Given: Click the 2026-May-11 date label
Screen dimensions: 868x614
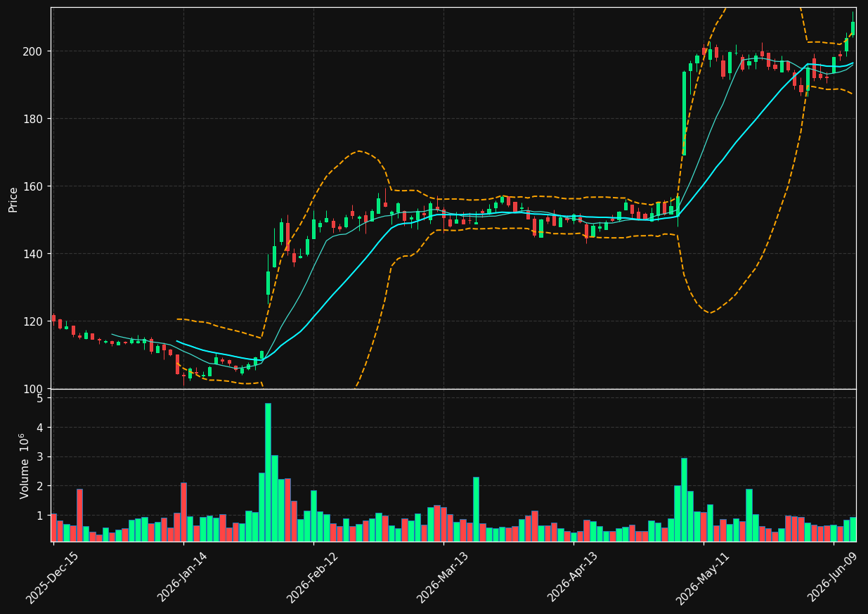Looking at the screenshot, I should click(x=704, y=577).
